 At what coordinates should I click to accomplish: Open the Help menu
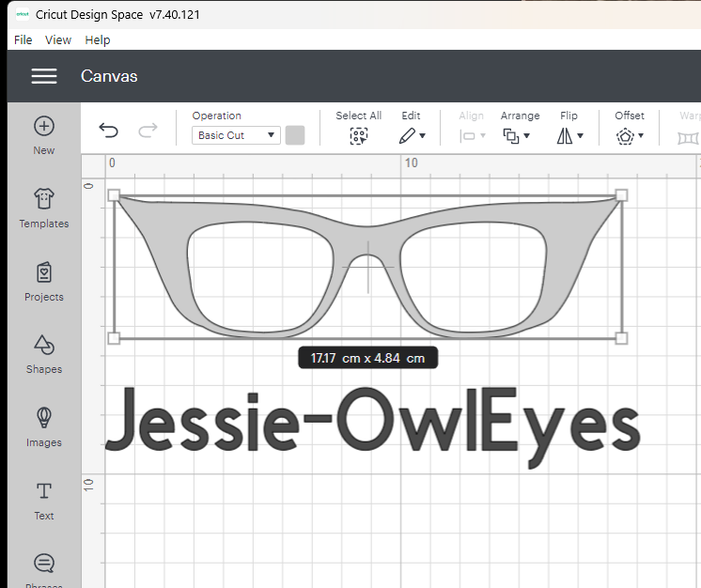[98, 39]
